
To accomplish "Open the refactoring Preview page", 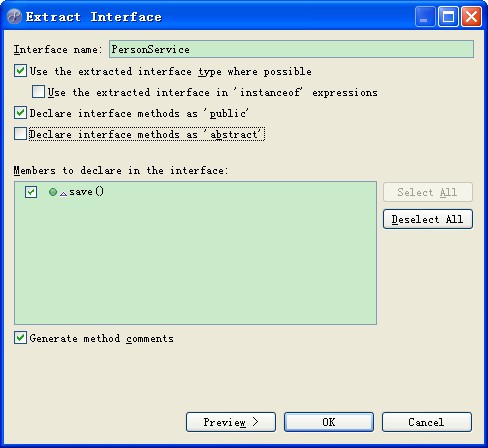I will click(231, 422).
